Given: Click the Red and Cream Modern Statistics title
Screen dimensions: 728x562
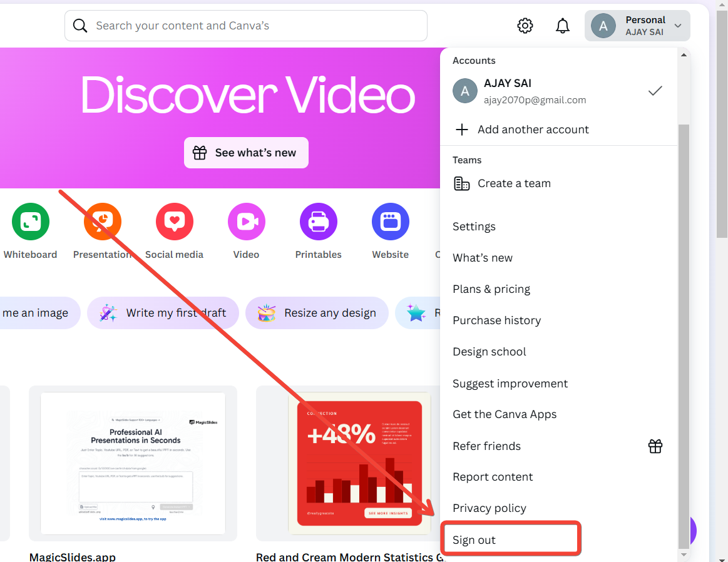Looking at the screenshot, I should pyautogui.click(x=349, y=556).
